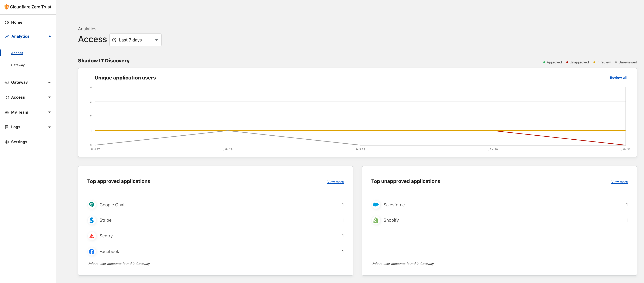Click View more under Top approved applications
The image size is (644, 283).
point(335,182)
